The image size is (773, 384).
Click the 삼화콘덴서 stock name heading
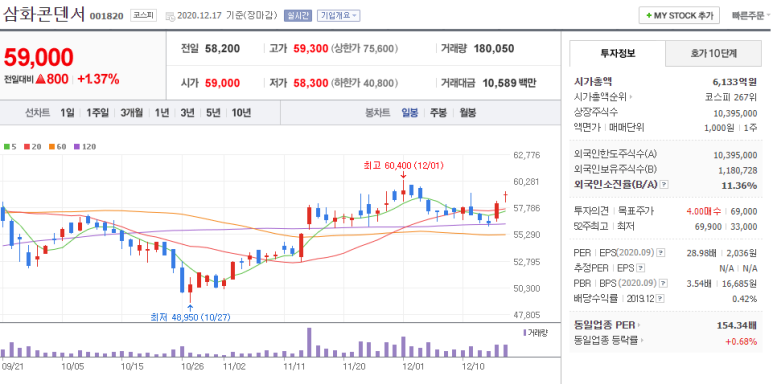[44, 14]
